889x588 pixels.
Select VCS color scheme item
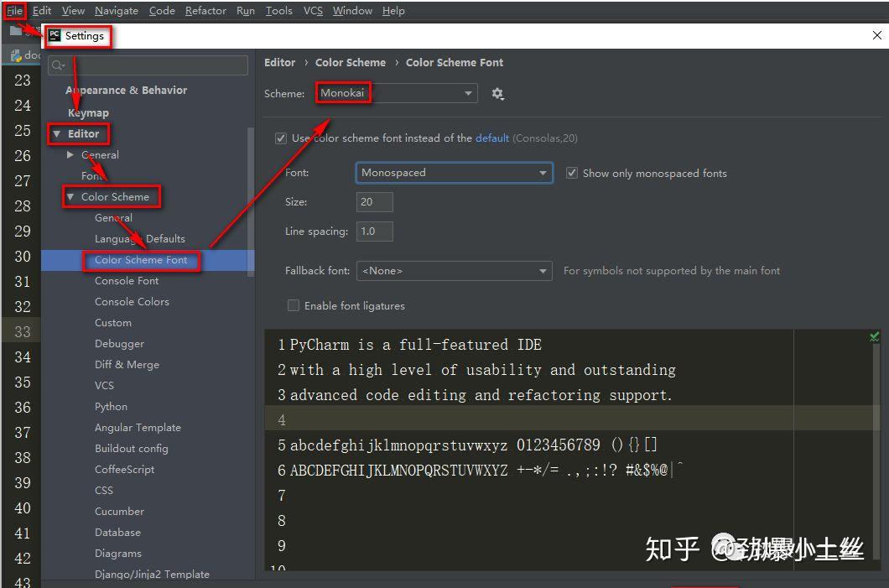104,386
